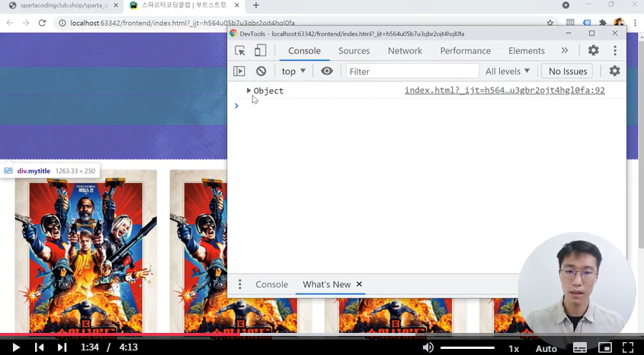This screenshot has height=355, width=644.
Task: Open Console settings gear beside No Issues
Action: pos(614,71)
